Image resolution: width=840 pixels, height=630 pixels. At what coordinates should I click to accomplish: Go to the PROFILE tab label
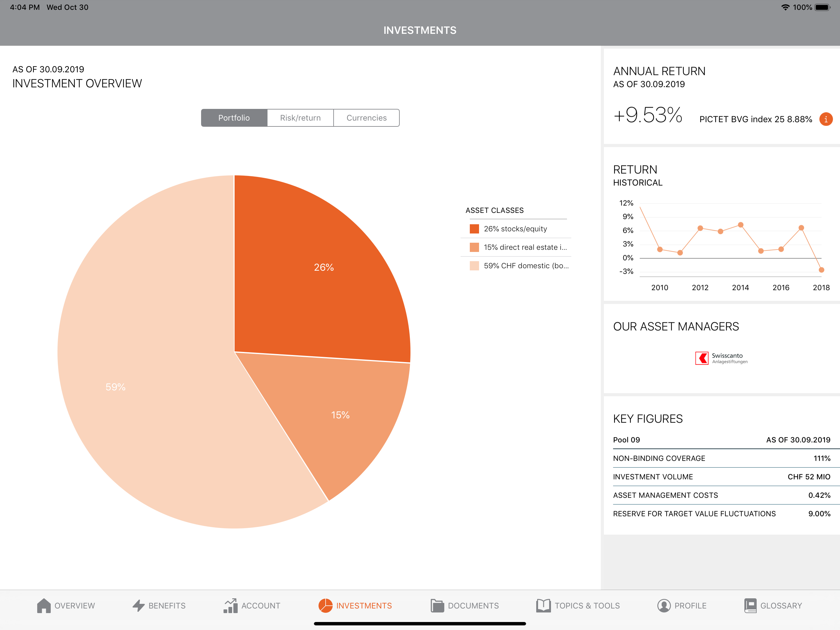point(690,606)
